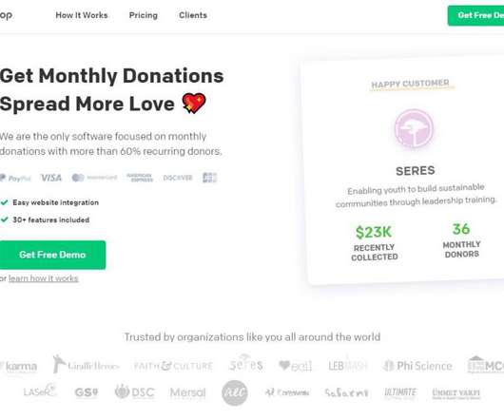Click the DSC organization logo

pyautogui.click(x=135, y=392)
